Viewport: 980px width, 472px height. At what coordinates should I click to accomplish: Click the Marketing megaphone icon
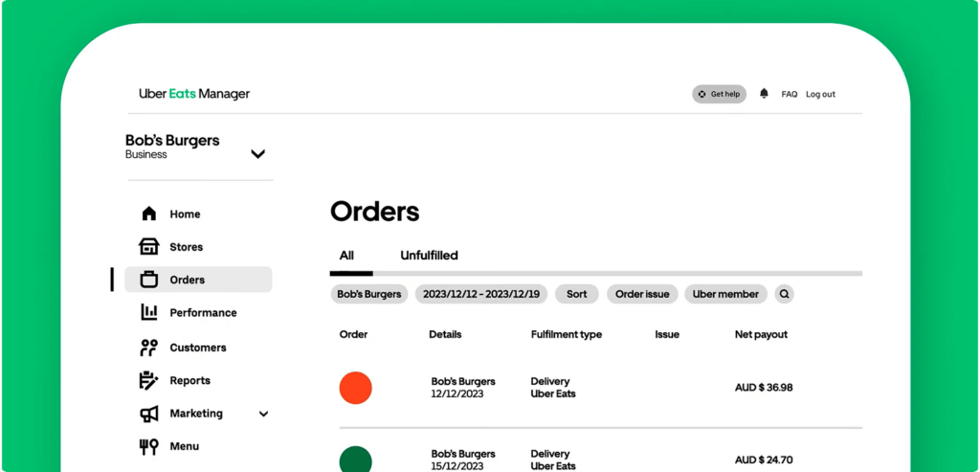[148, 414]
